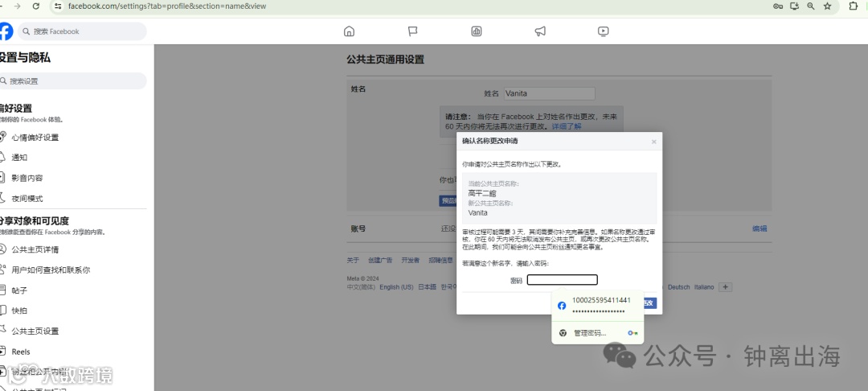Click the 通知 bell icon
Viewport: 868px width, 391px height.
[2, 158]
